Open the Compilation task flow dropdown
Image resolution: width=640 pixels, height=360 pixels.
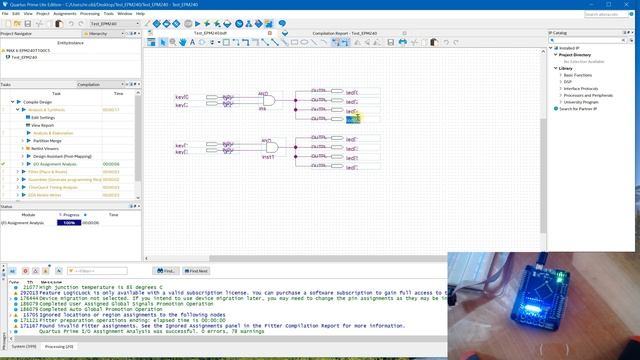coord(100,84)
